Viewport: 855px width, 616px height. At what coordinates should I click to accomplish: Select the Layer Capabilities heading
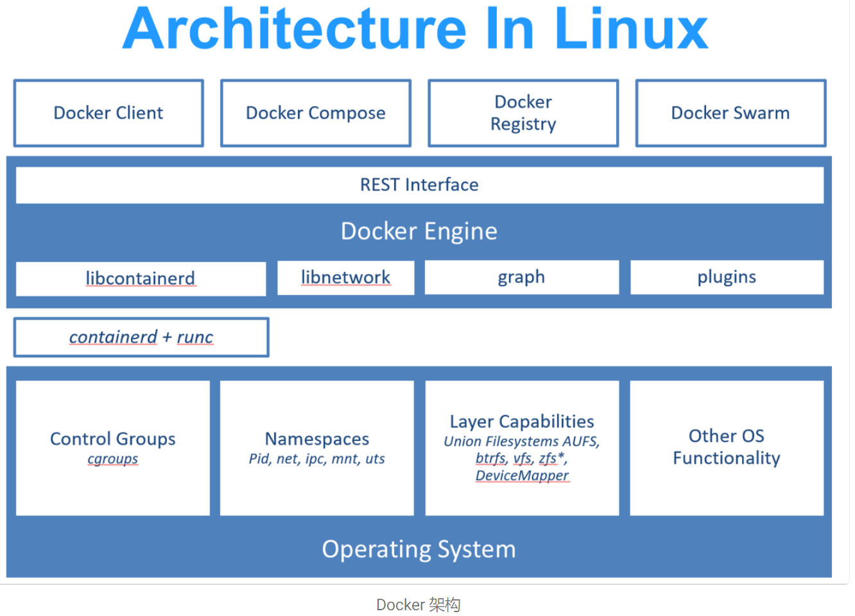click(522, 422)
